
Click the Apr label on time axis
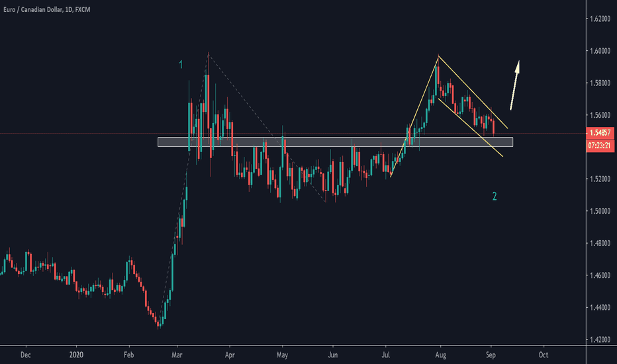click(x=230, y=355)
